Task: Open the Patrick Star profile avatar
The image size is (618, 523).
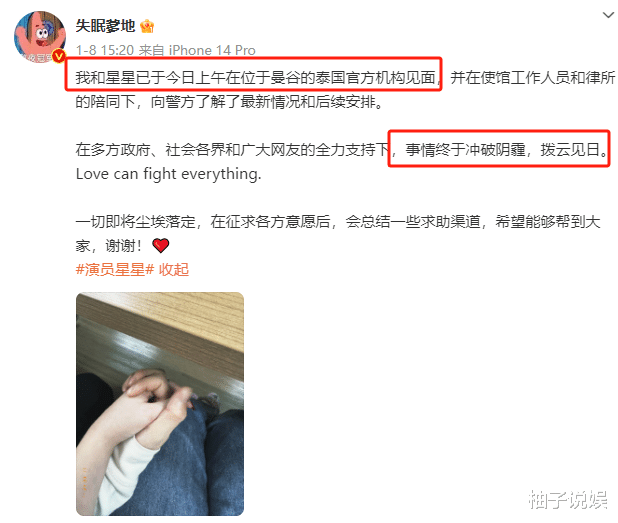Action: click(40, 37)
